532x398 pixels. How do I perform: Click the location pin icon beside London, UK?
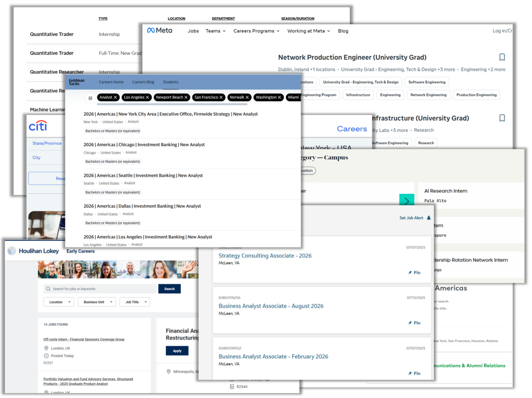(46, 348)
